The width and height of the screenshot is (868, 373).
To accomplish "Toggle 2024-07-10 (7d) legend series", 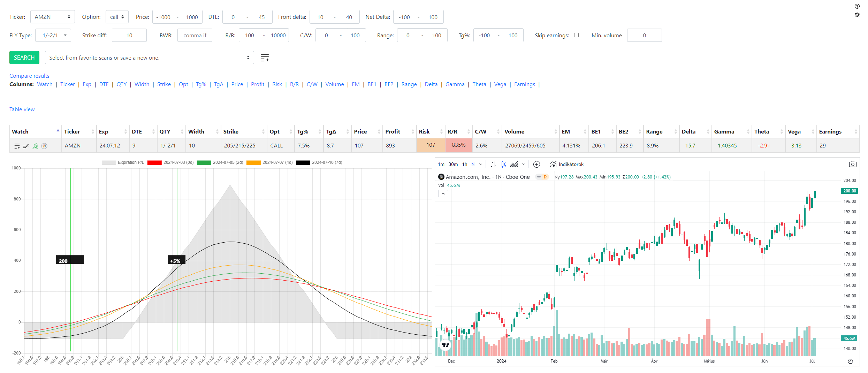I will click(x=319, y=162).
